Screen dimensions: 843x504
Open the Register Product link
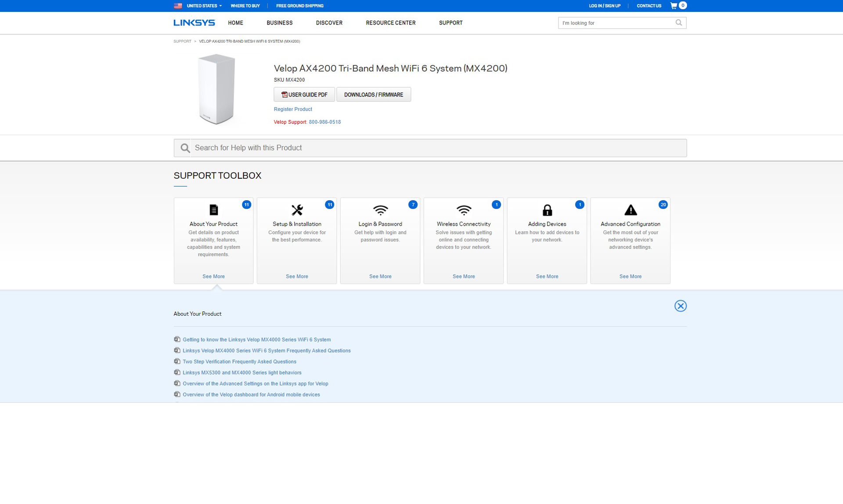[x=293, y=109]
